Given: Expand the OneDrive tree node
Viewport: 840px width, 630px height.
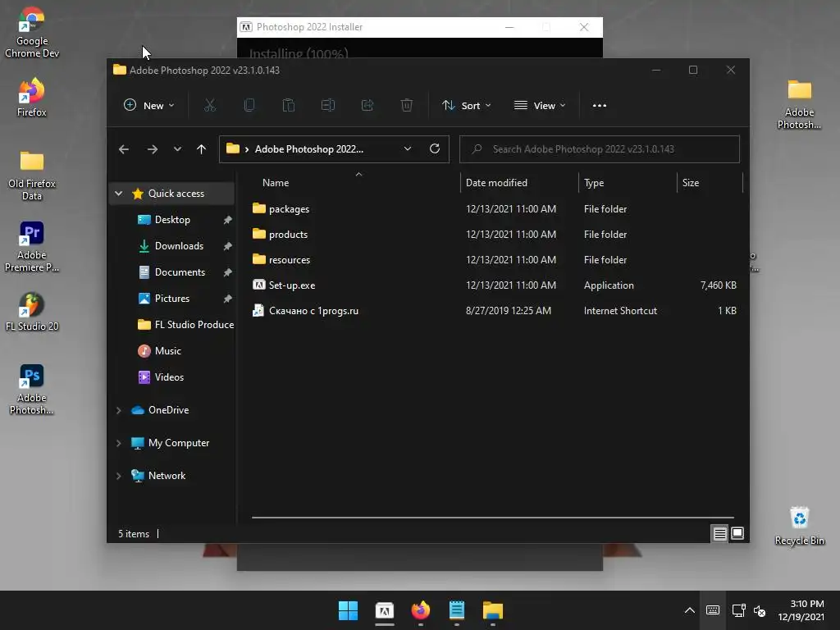Looking at the screenshot, I should click(x=119, y=410).
